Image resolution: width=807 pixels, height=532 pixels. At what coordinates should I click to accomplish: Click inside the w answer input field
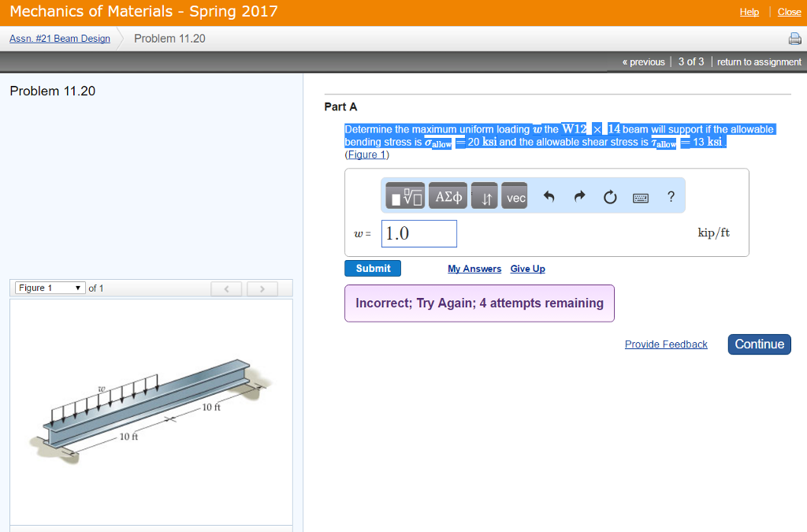click(418, 233)
